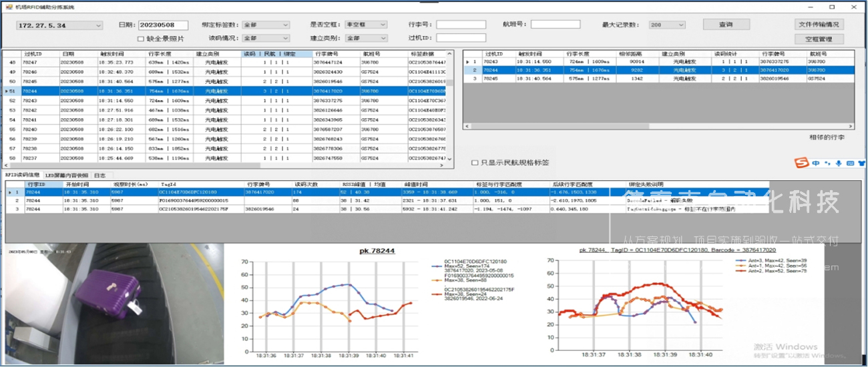Click the 空框管理 button
This screenshot has height=367, width=868.
(x=820, y=39)
